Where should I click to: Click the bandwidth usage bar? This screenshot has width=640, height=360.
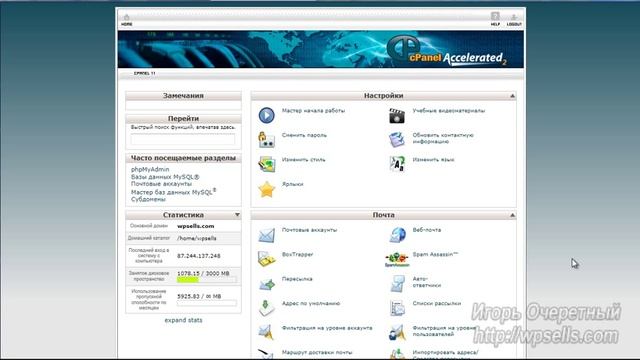[207, 303]
